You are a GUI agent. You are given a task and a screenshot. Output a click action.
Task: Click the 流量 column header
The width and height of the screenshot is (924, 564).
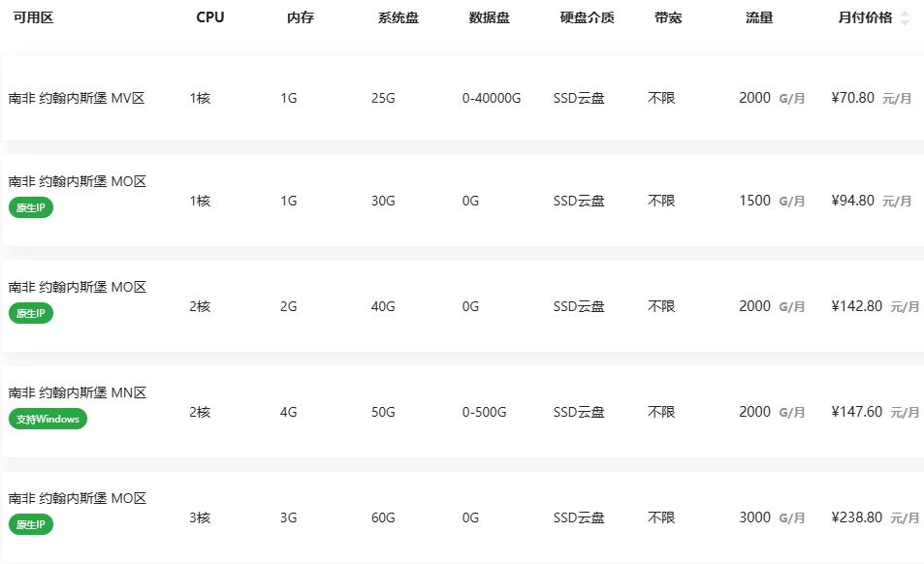759,18
